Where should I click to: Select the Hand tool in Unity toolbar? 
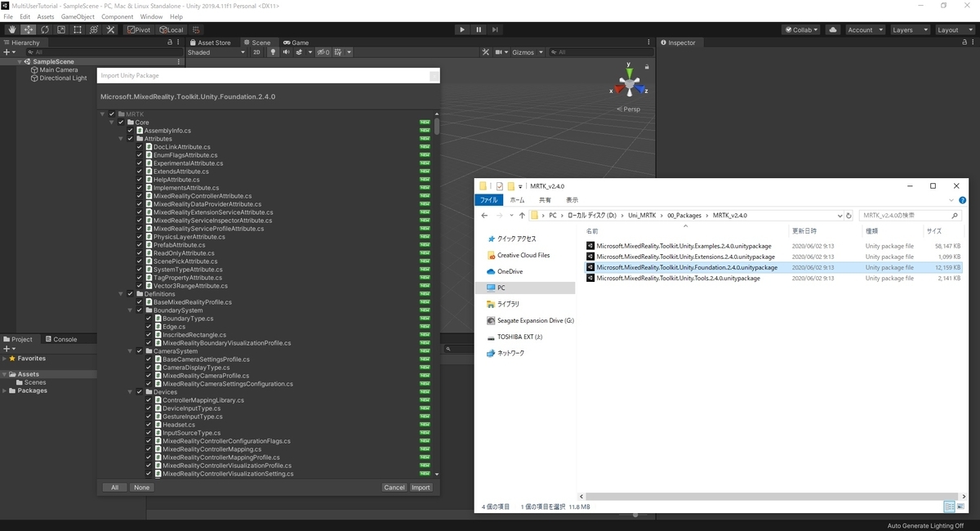click(x=12, y=29)
